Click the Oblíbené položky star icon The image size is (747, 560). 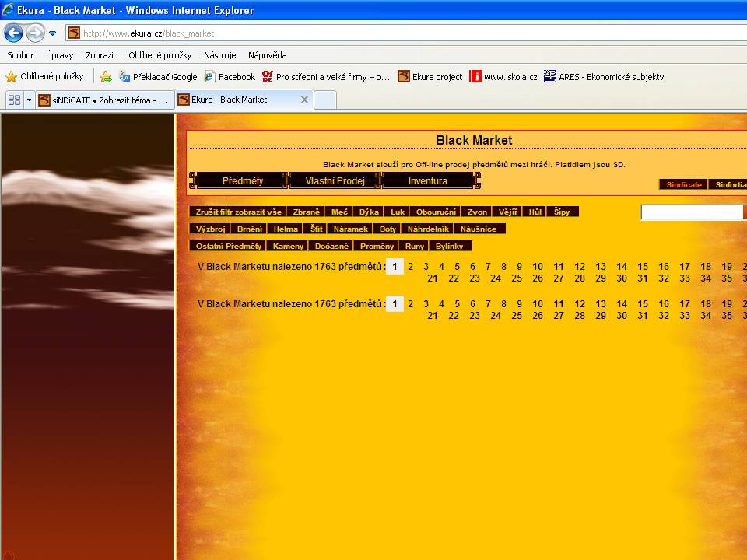(x=11, y=76)
